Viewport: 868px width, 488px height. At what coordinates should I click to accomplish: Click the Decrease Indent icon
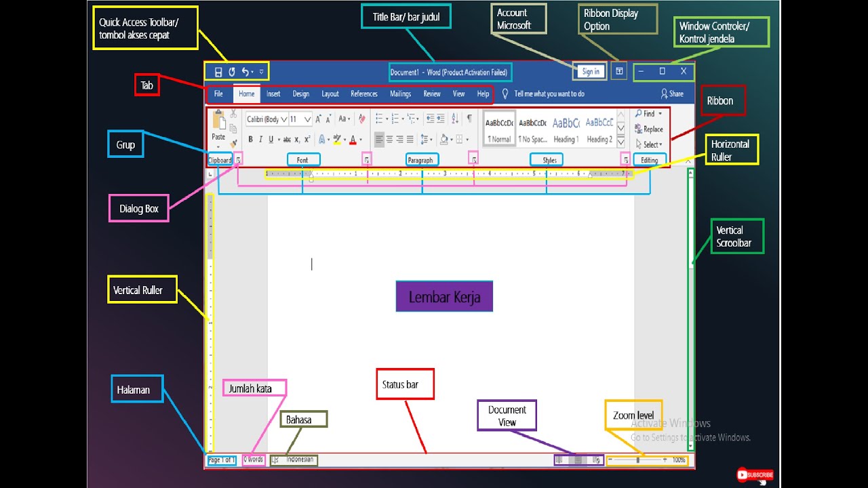pos(430,119)
